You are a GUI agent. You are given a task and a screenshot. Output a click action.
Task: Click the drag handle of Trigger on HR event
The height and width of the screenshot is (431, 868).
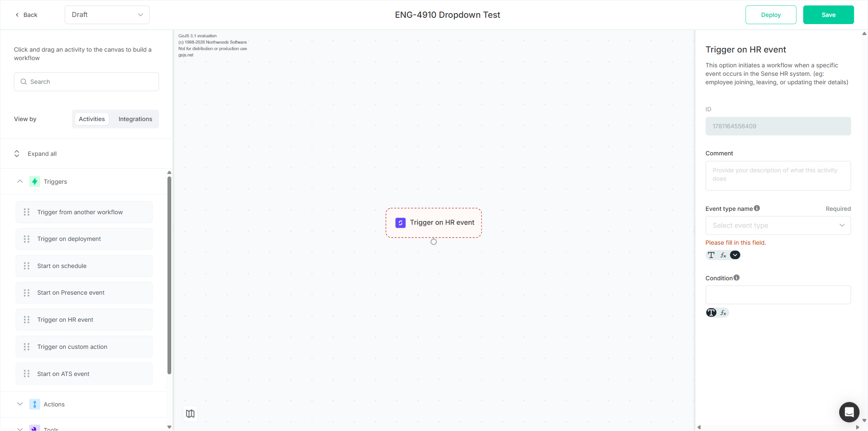point(27,320)
